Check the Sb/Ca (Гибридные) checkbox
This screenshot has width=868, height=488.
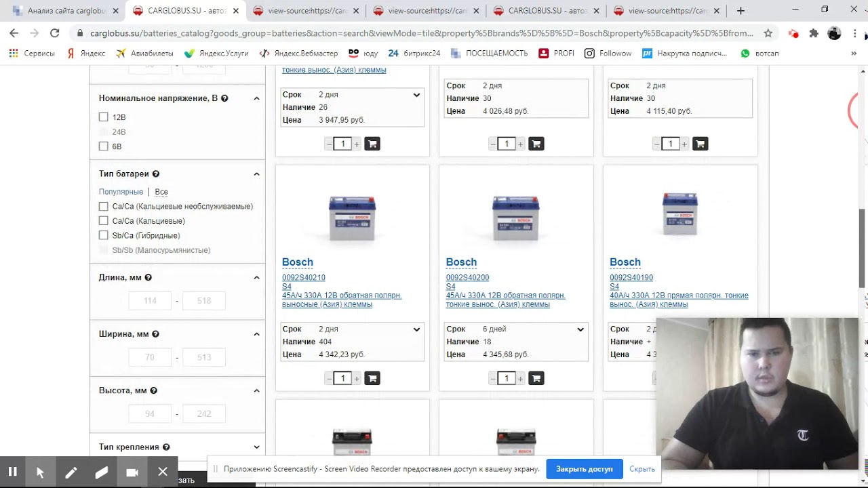(x=103, y=235)
